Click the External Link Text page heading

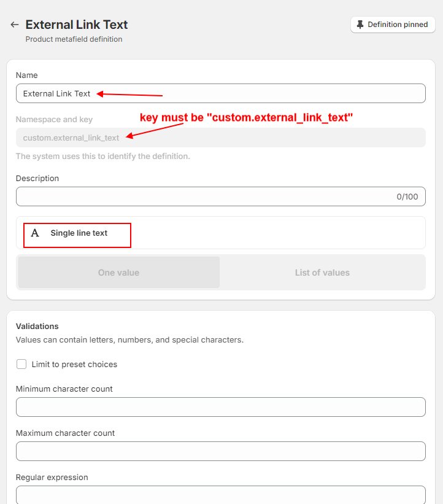[77, 25]
